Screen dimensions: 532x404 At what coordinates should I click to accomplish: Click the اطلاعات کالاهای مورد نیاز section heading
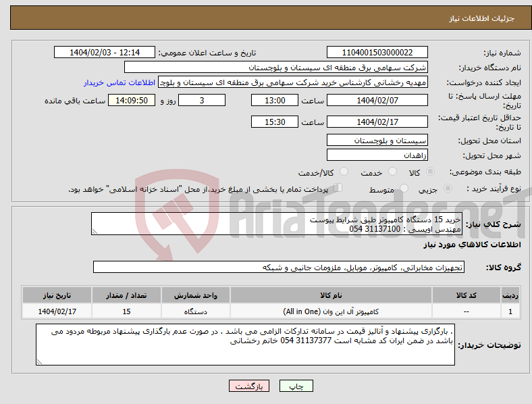(472, 245)
